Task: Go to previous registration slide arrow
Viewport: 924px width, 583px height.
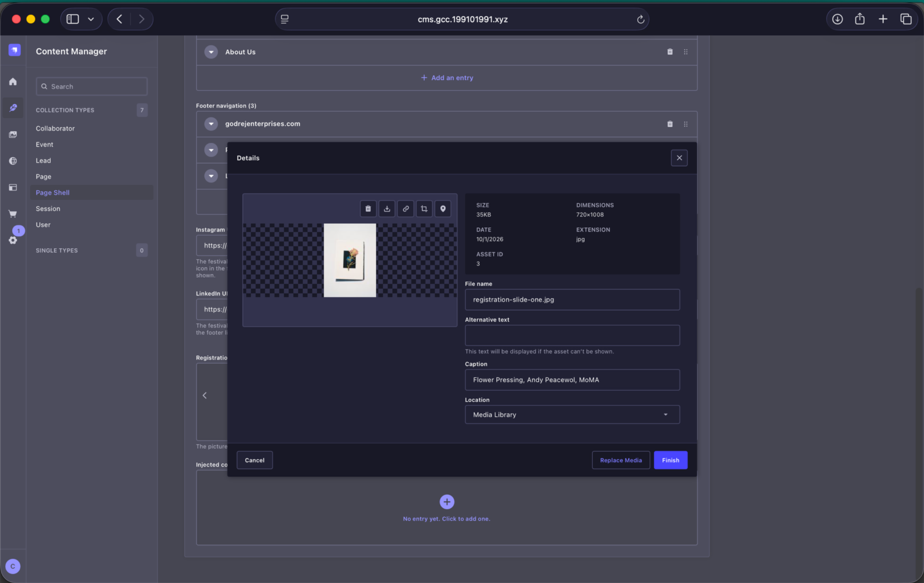Action: [x=205, y=396]
